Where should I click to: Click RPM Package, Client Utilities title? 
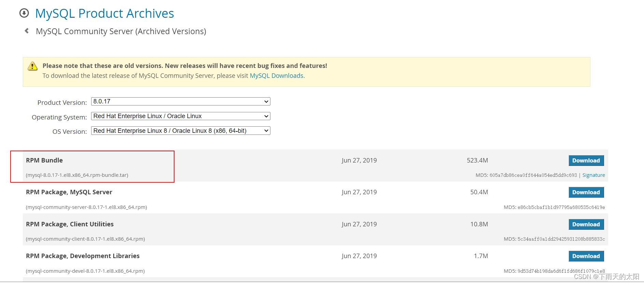pyautogui.click(x=70, y=224)
